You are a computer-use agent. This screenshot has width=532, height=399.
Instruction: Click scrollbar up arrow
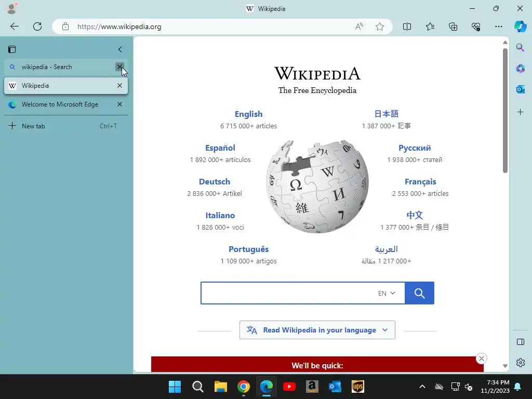pos(505,43)
